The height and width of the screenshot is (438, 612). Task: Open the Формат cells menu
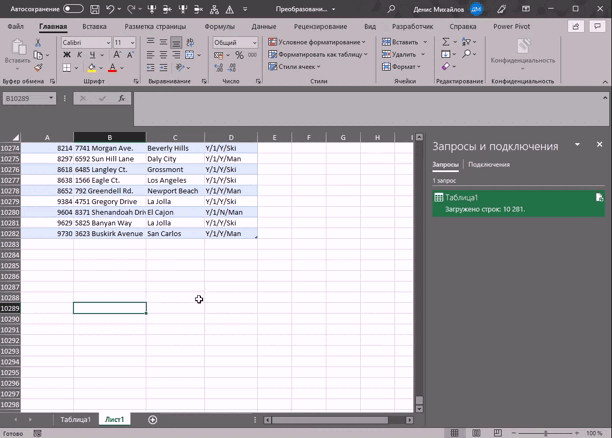click(399, 67)
